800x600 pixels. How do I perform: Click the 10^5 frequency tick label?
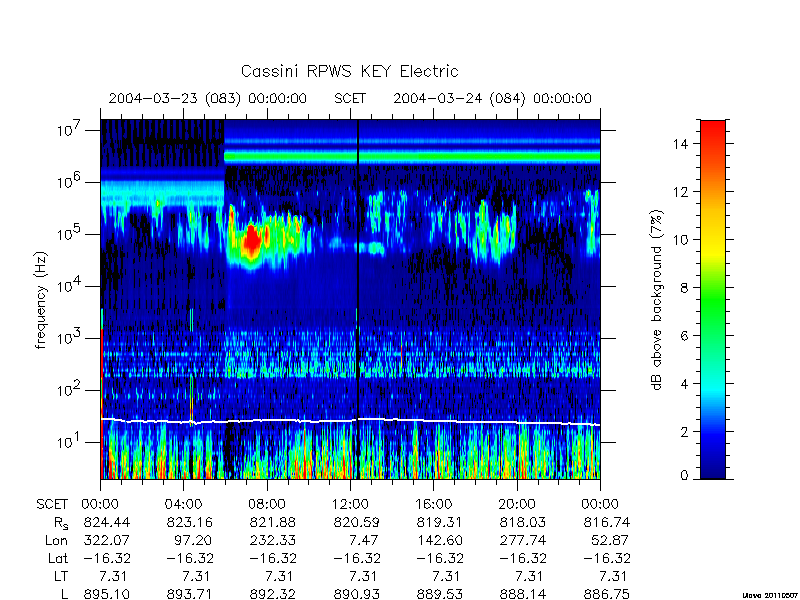[x=70, y=234]
